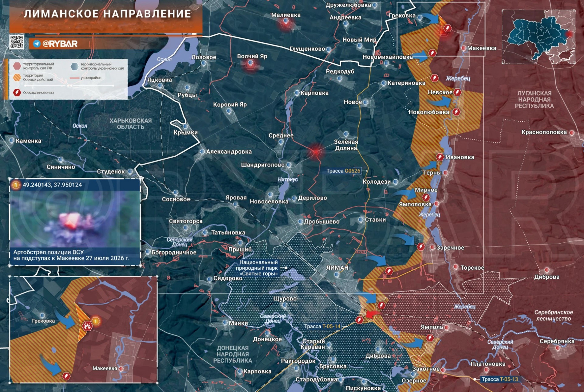Click the clash icon by Новолюбовка
The height and width of the screenshot is (392, 584).
(456, 112)
